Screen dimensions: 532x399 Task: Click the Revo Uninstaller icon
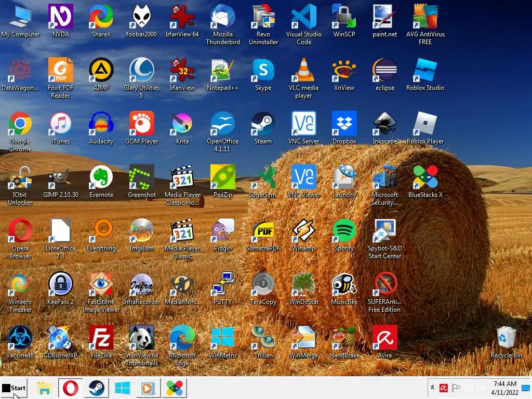coord(263,24)
